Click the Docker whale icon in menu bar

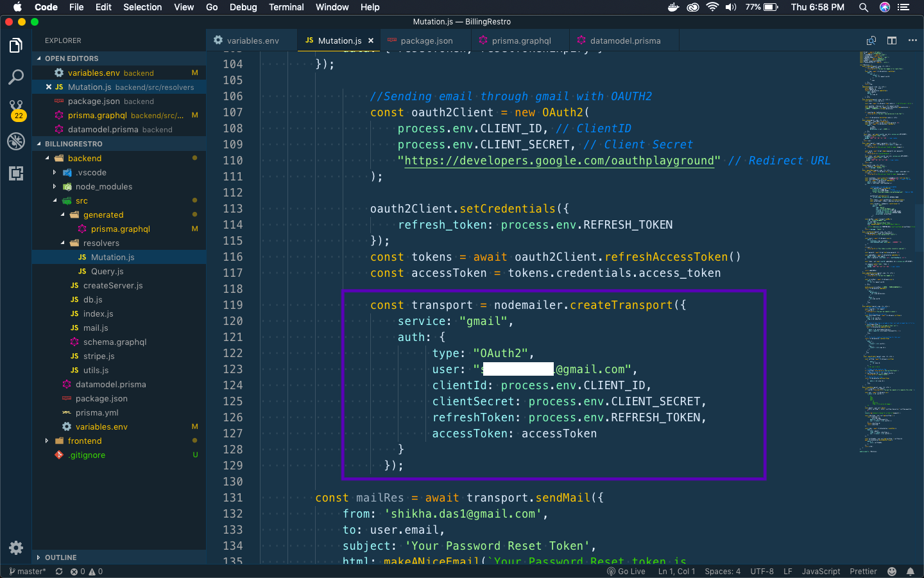(x=673, y=7)
